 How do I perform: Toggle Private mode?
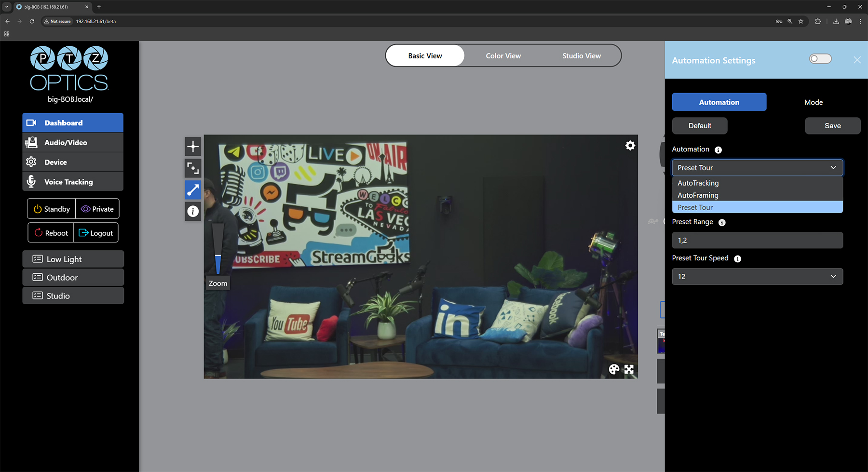[x=97, y=209]
